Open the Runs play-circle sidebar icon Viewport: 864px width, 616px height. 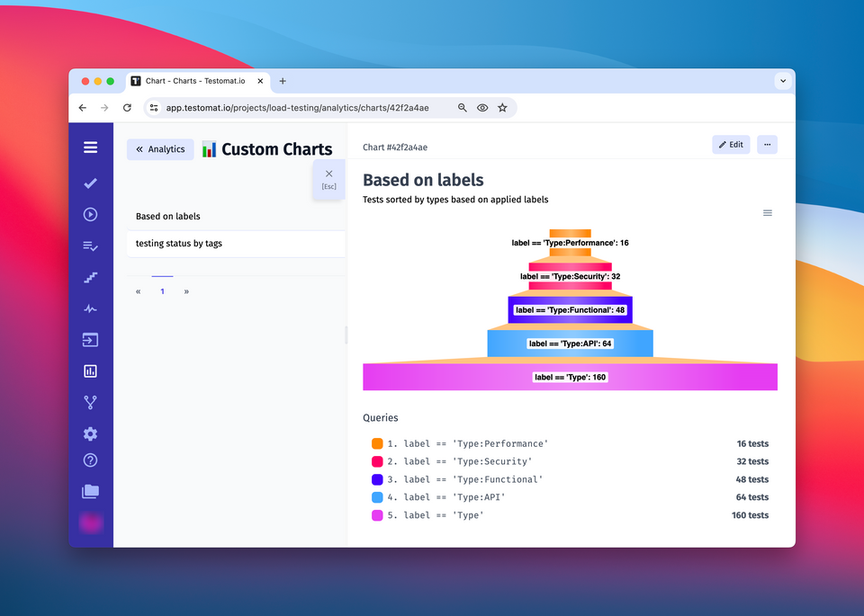coord(90,214)
